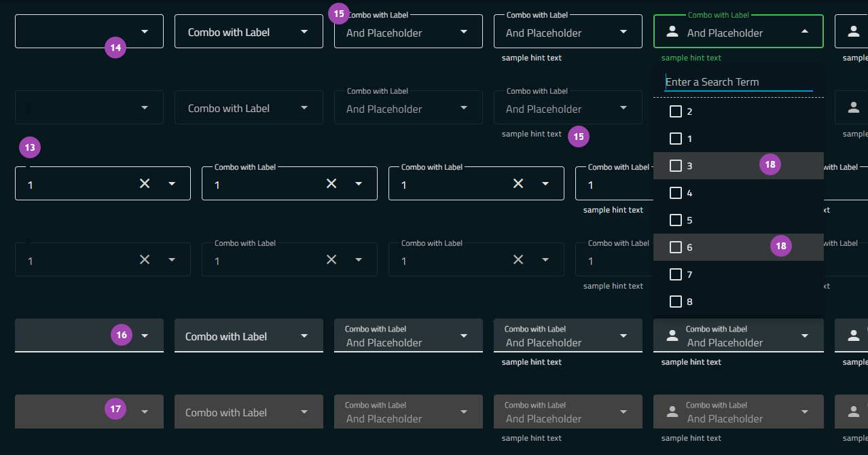Clear the first combo showing value 1
Viewport: 868px width, 455px height.
pos(144,183)
